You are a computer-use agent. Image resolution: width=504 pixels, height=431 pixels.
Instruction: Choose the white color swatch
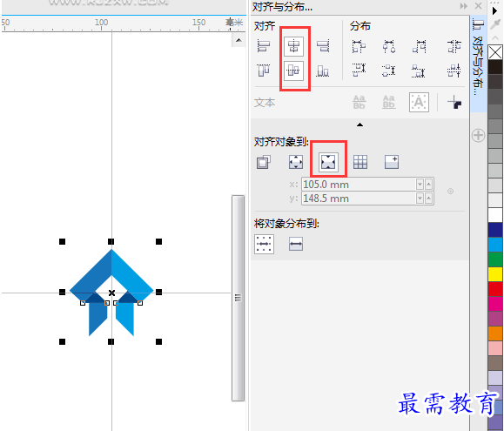point(495,215)
